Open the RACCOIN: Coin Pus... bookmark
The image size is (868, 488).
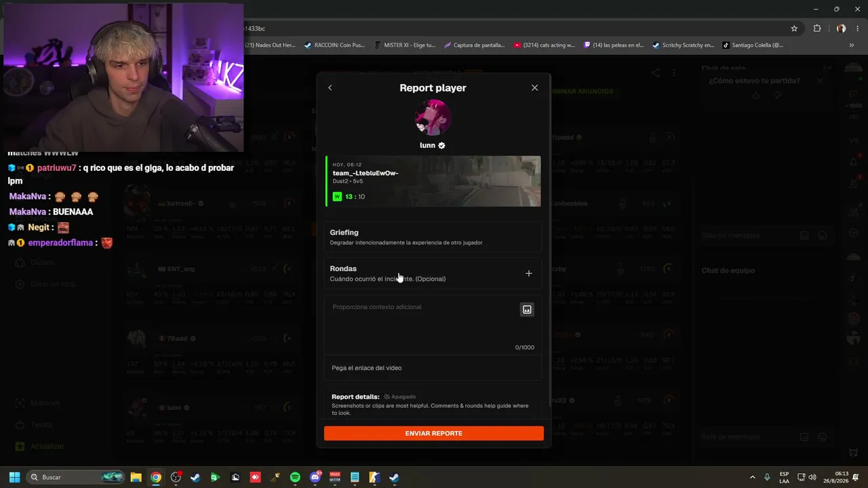click(334, 45)
